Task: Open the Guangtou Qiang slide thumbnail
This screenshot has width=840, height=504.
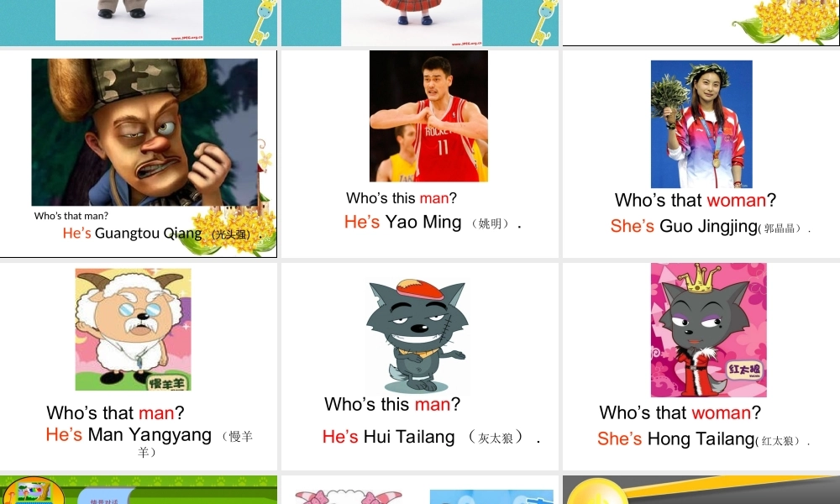Action: (139, 154)
